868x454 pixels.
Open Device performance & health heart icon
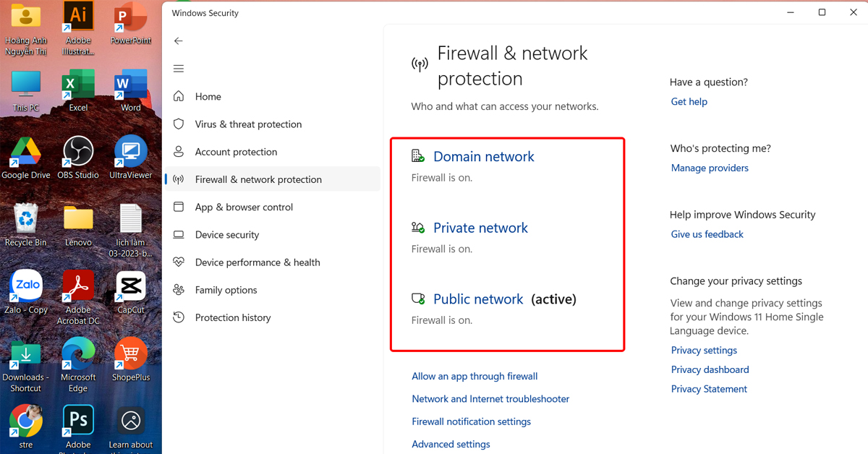click(179, 262)
